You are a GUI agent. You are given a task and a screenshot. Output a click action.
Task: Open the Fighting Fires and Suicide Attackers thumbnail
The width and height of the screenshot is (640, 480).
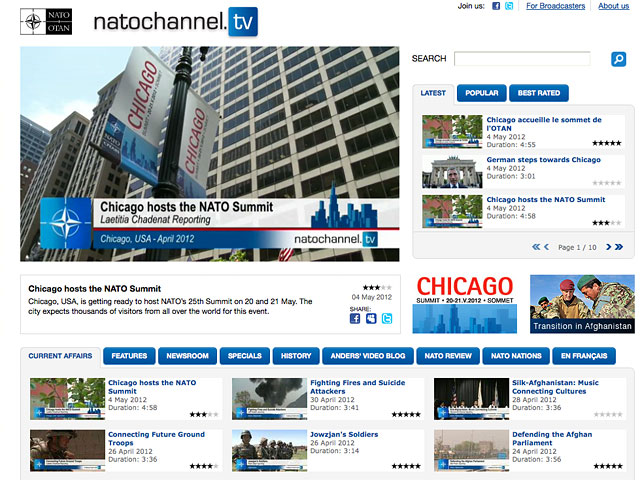(269, 397)
